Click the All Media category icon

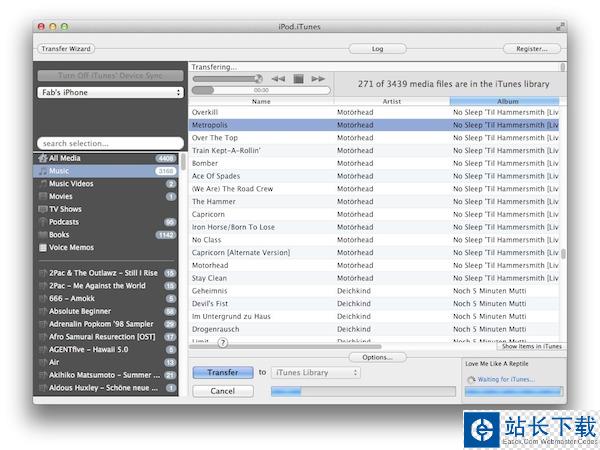[42, 158]
